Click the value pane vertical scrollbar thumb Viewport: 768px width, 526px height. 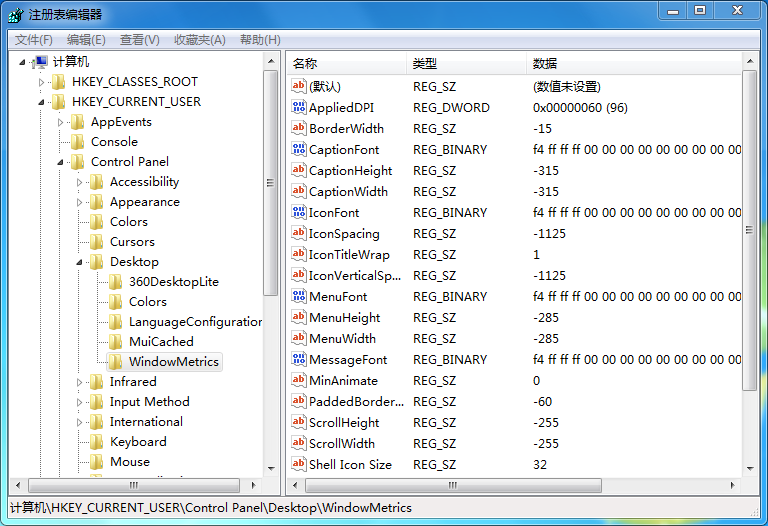pos(749,230)
